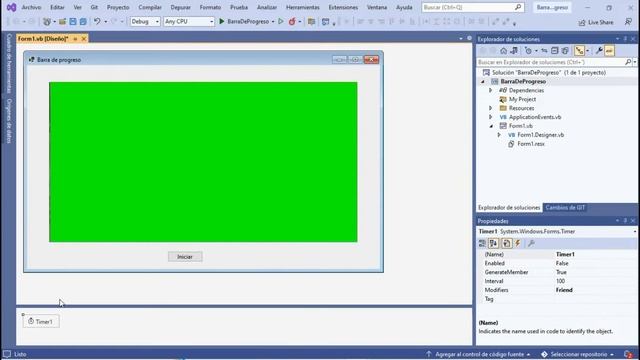640x360 pixels.
Task: Click the feedback person icon near Live Share
Action: tap(628, 22)
